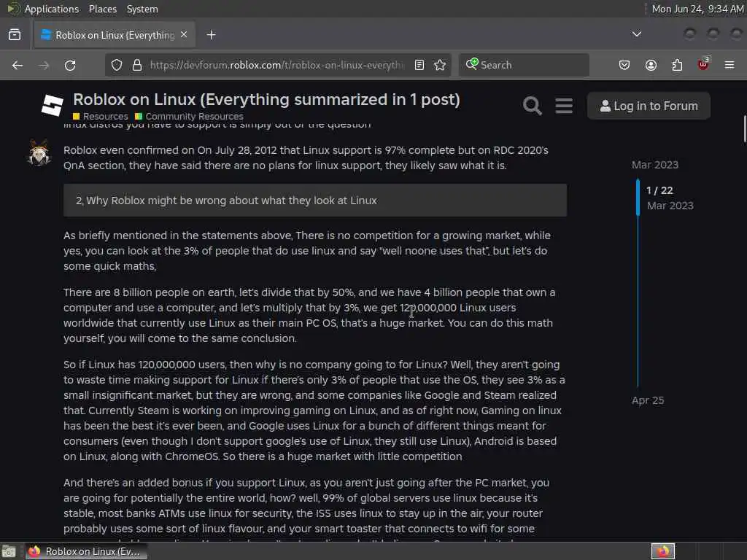The image size is (747, 560).
Task: Click the poster's avatar image
Action: tap(39, 153)
